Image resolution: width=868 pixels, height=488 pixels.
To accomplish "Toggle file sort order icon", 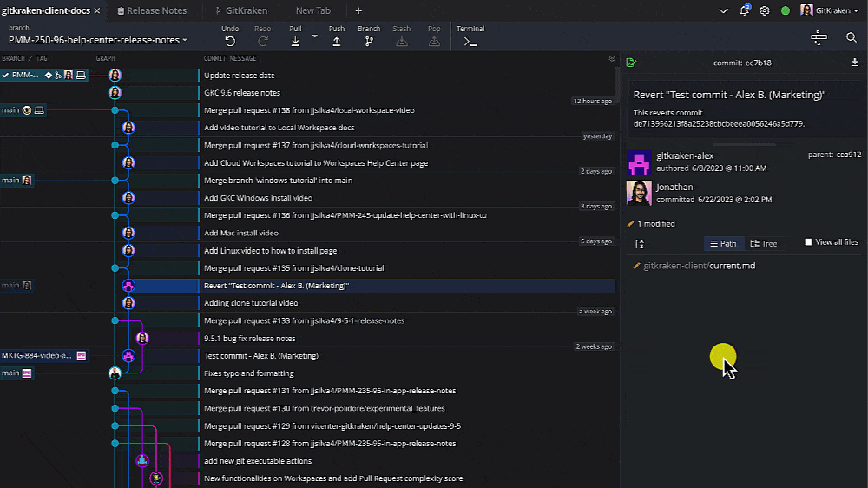I will (x=639, y=244).
